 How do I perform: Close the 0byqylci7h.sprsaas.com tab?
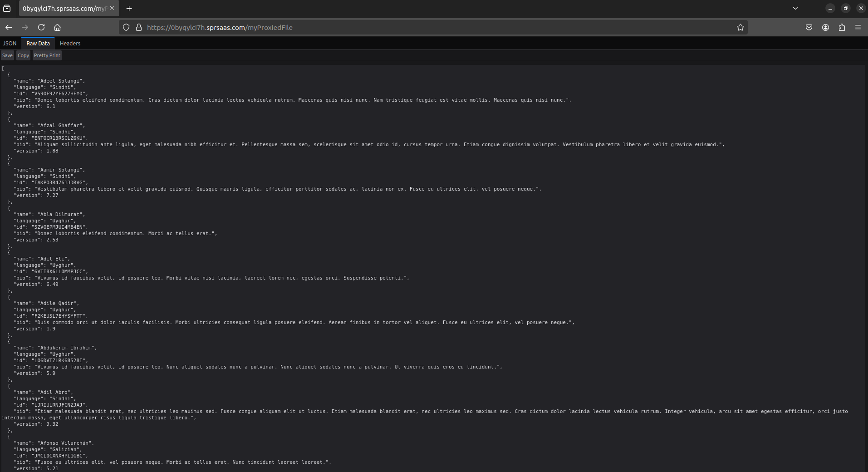click(112, 8)
